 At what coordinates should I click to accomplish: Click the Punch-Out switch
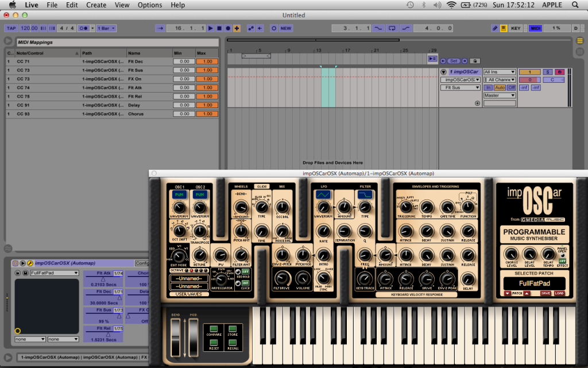coord(406,28)
